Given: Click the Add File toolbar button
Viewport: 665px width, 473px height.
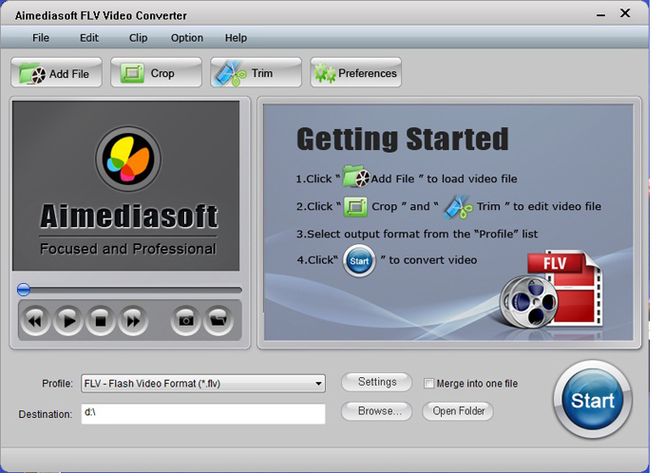Looking at the screenshot, I should pyautogui.click(x=56, y=73).
